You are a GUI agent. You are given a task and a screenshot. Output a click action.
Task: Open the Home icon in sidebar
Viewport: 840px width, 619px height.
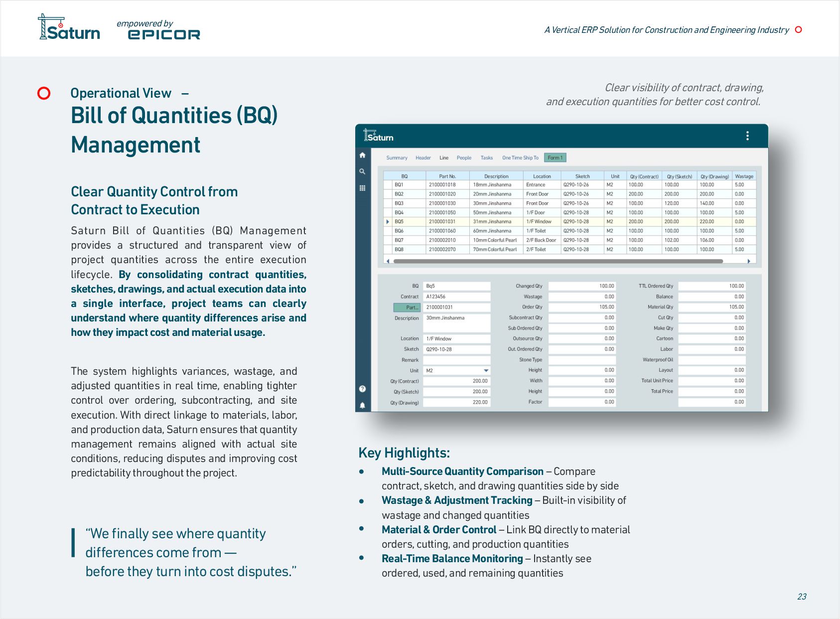(362, 155)
